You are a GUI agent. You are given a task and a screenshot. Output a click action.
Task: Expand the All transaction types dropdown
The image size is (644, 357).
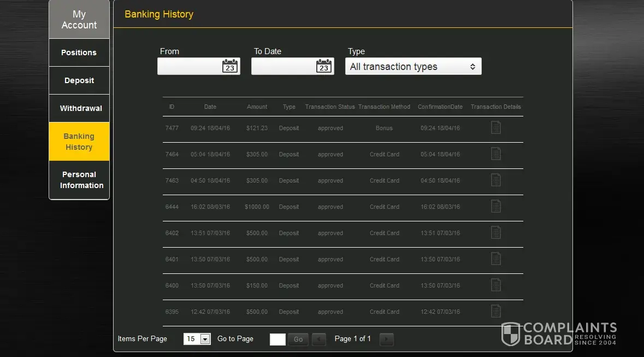tap(413, 67)
